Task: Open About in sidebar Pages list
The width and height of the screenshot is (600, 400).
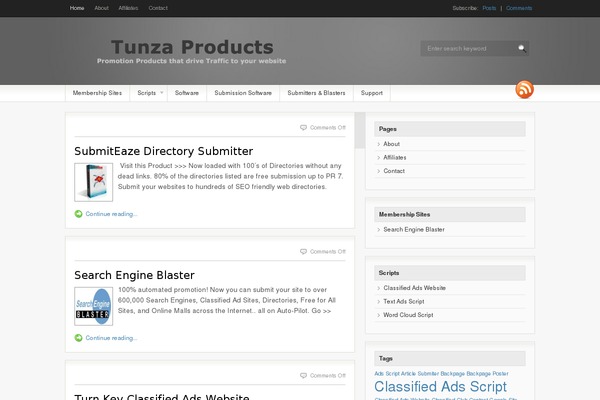Action: point(391,144)
